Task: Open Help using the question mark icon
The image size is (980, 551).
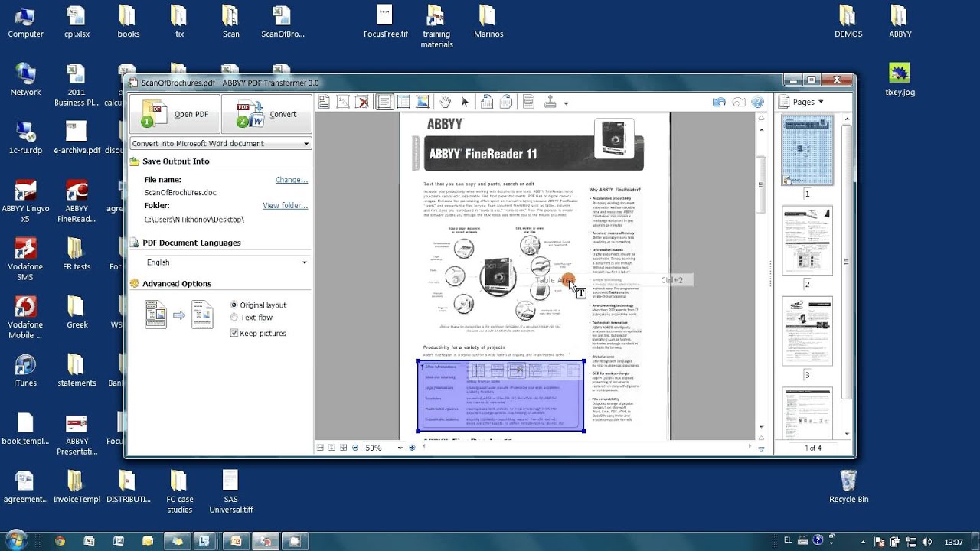Action: coord(758,102)
